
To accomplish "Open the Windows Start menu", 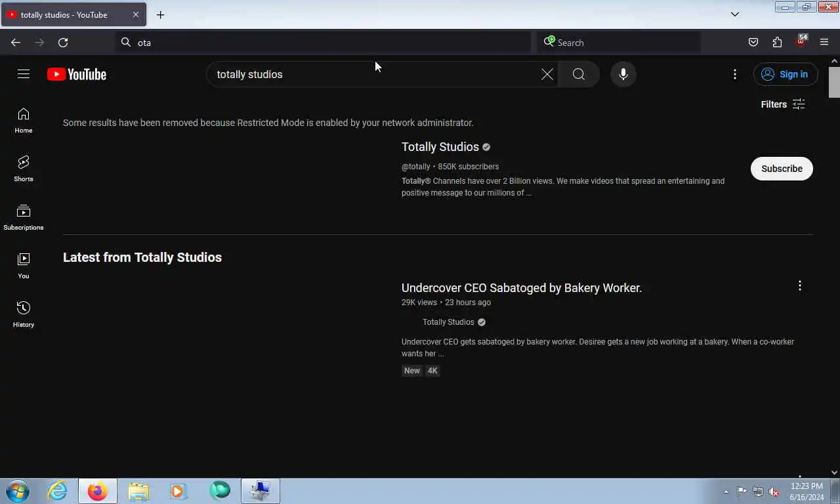I will pyautogui.click(x=18, y=491).
